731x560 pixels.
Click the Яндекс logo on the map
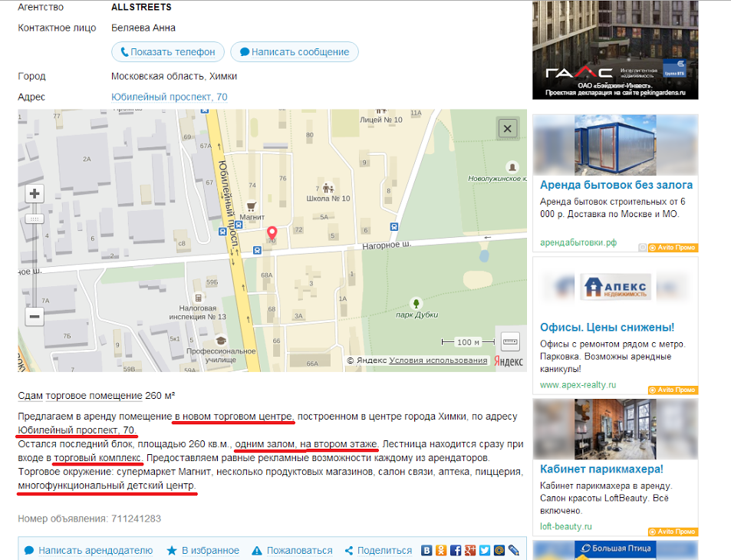point(508,361)
